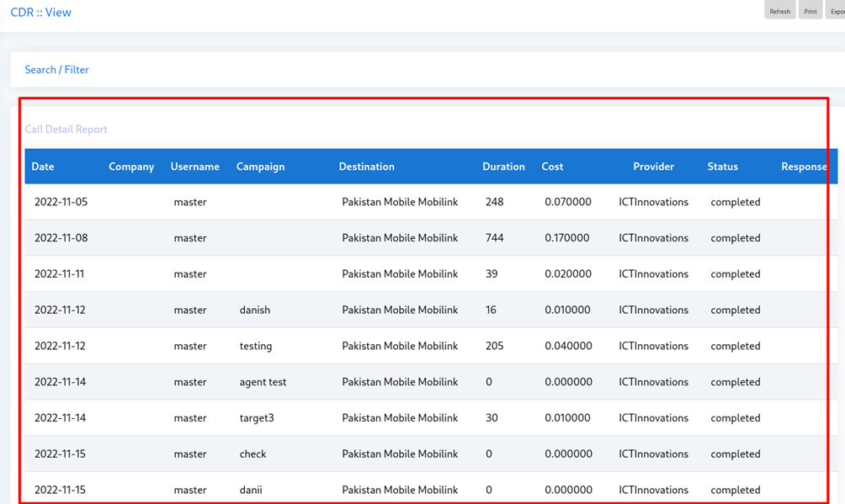Click the campaign cell 'target3'
This screenshot has height=504, width=845.
point(257,417)
